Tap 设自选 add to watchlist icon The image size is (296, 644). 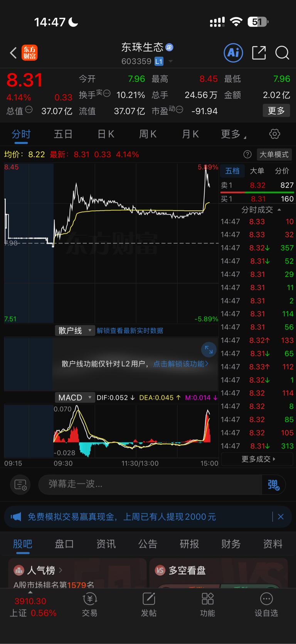click(266, 604)
